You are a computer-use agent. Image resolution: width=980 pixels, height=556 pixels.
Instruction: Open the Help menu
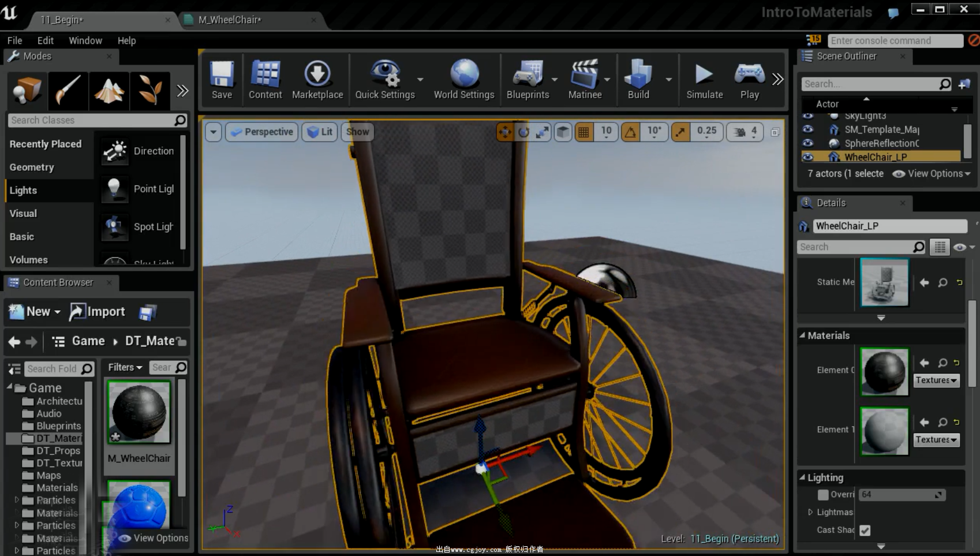(x=126, y=40)
